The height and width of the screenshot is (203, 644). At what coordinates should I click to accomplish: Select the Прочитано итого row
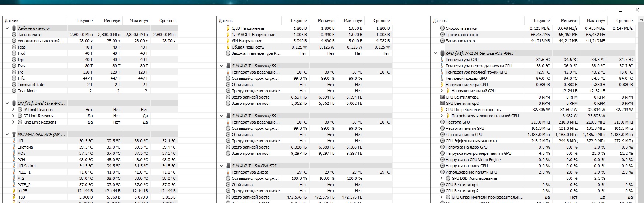(533, 35)
